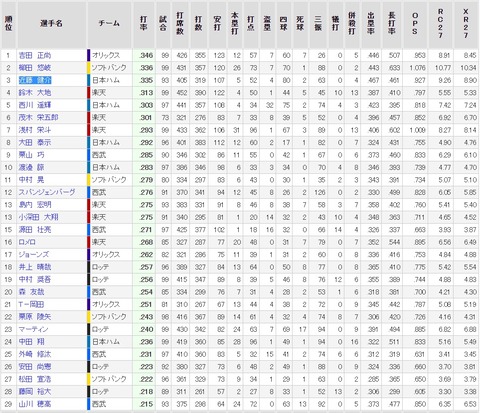Open player link 森 友哉
This screenshot has width=480, height=413.
(x=31, y=292)
